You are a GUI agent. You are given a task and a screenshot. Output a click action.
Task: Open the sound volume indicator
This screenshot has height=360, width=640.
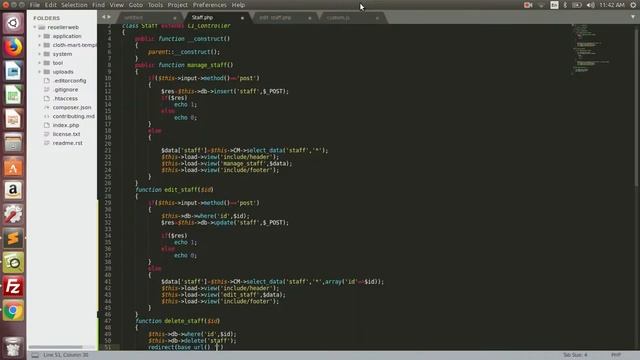pyautogui.click(x=591, y=5)
